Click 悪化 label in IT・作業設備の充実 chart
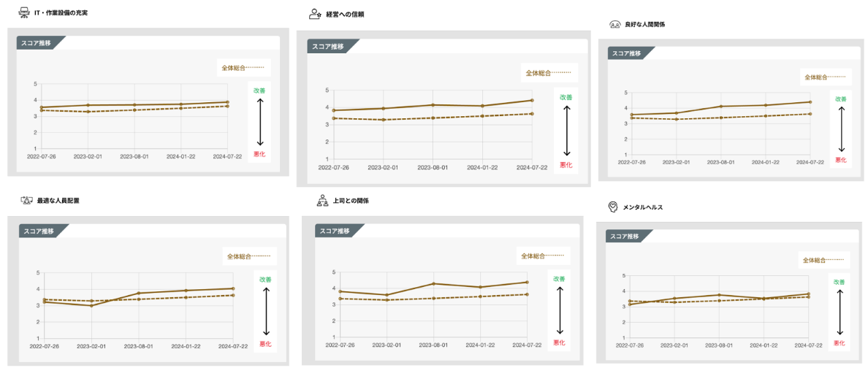Screen dimensions: 868x368 tap(259, 154)
